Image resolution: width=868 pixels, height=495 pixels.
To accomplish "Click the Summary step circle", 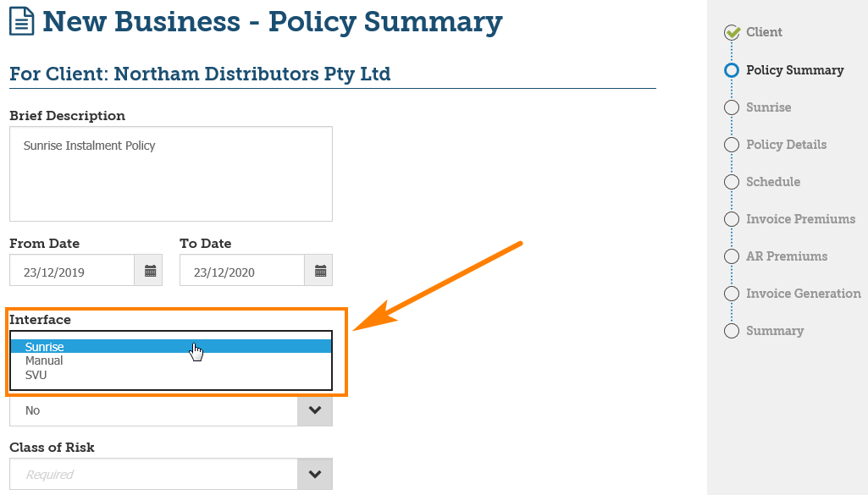I will [732, 331].
